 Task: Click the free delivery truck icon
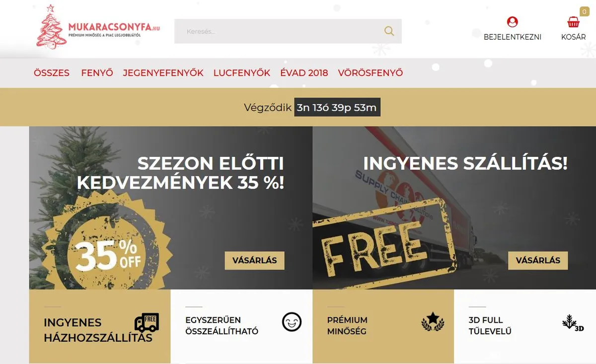coord(147,323)
